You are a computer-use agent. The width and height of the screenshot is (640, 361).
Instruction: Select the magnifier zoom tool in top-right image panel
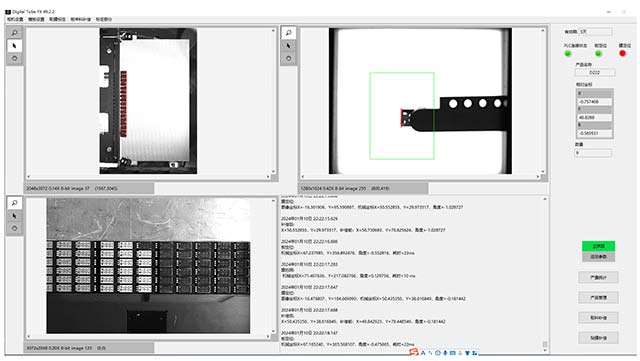[289, 33]
